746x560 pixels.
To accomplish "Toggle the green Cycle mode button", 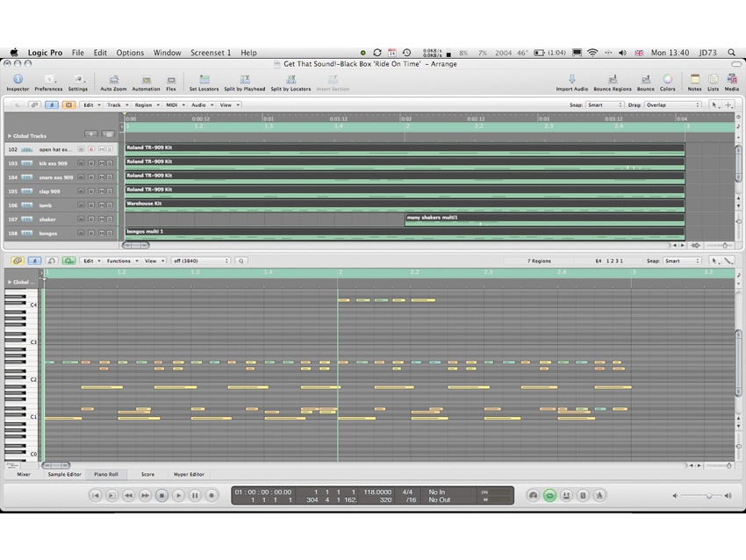I will click(x=549, y=495).
